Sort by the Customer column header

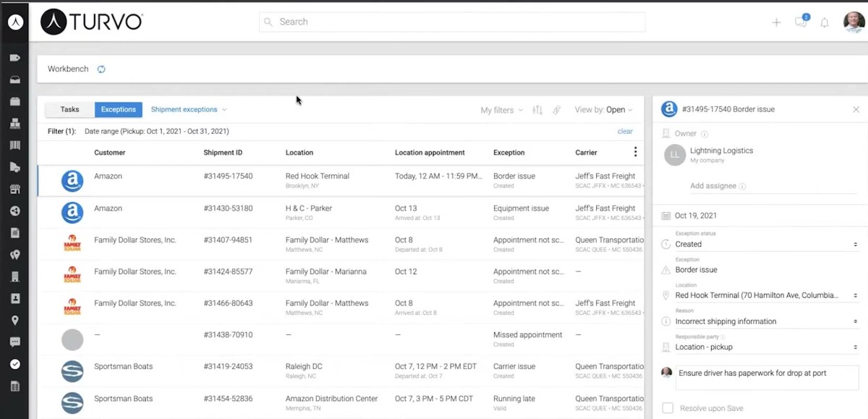coord(110,153)
